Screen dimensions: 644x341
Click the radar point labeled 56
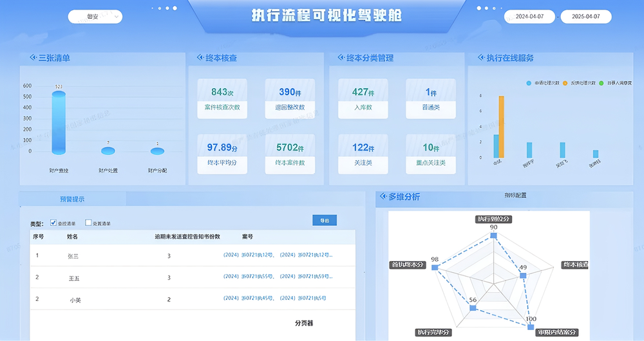tap(473, 308)
